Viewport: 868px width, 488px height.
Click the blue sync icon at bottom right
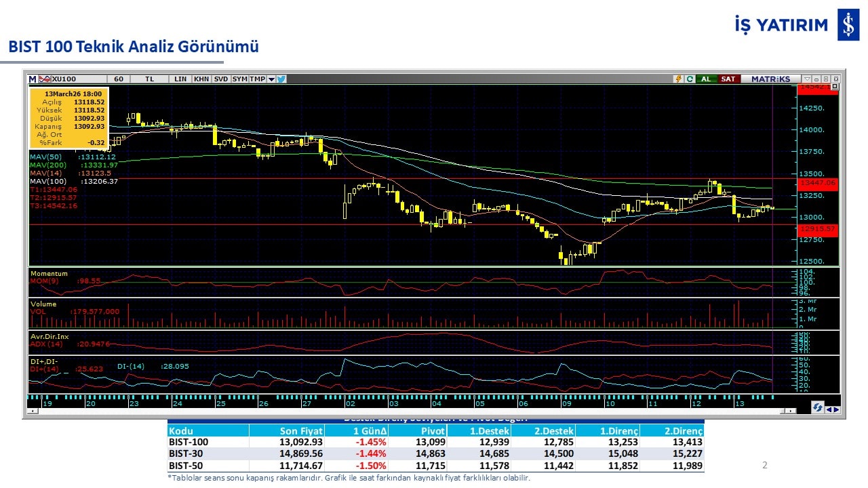[x=818, y=409]
